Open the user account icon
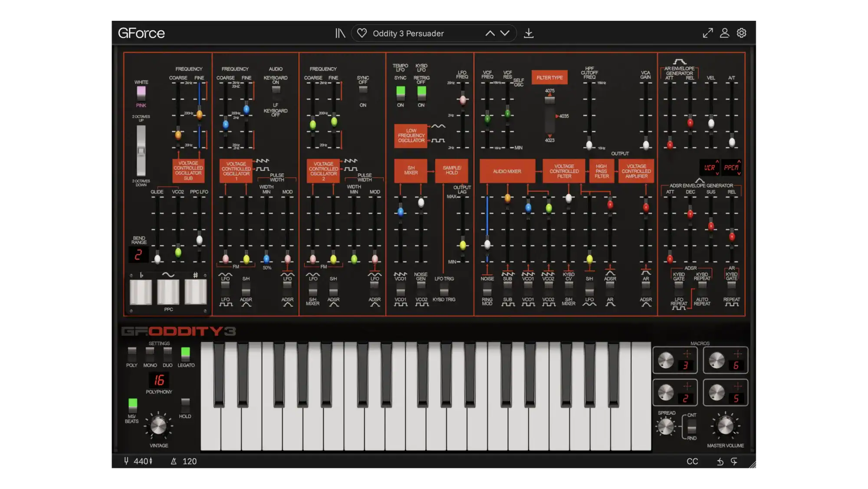This screenshot has height=489, width=868. click(724, 33)
